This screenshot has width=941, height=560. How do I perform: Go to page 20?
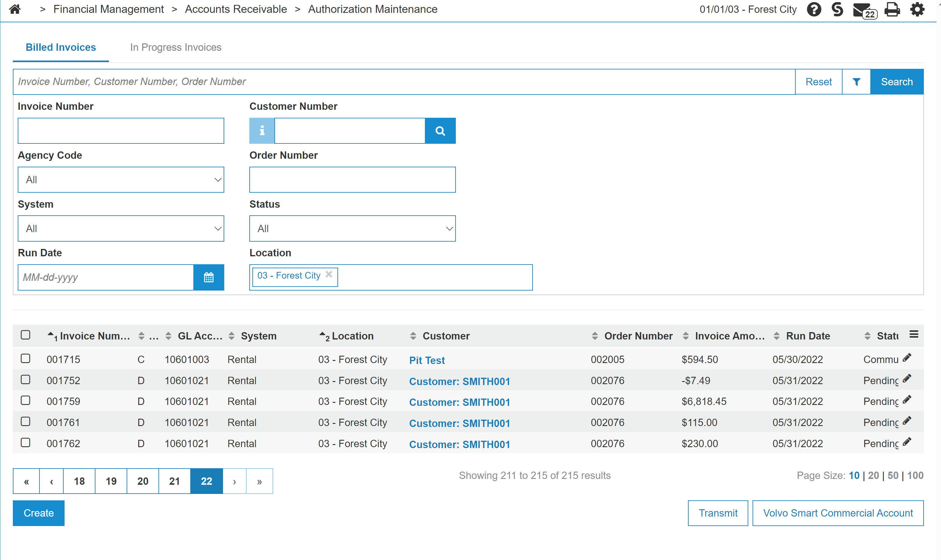[x=143, y=481]
